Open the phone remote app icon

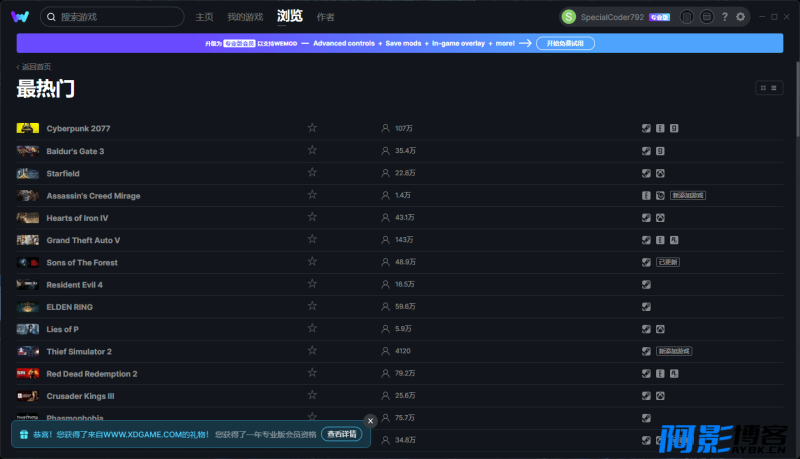(687, 17)
